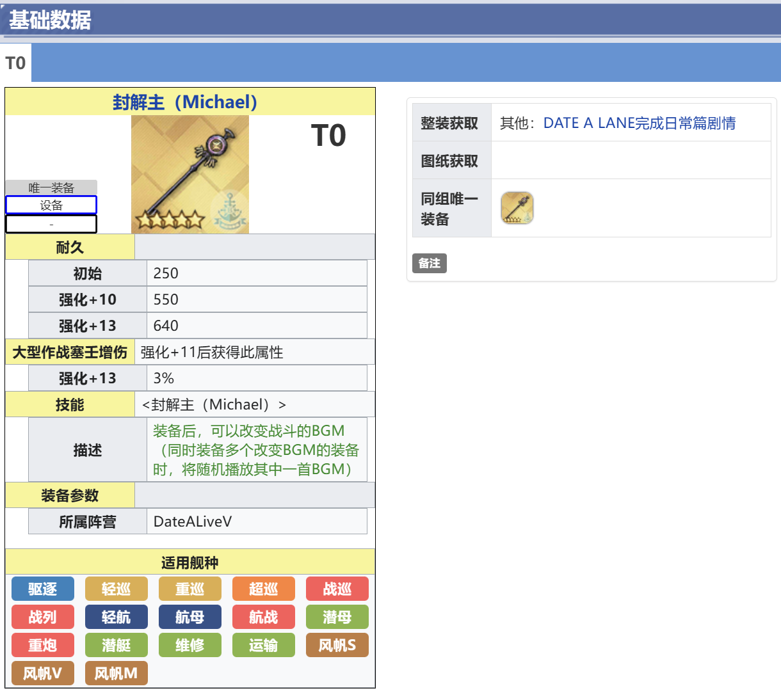Select the 战列 ship type tag
The height and width of the screenshot is (700, 781).
pyautogui.click(x=43, y=617)
